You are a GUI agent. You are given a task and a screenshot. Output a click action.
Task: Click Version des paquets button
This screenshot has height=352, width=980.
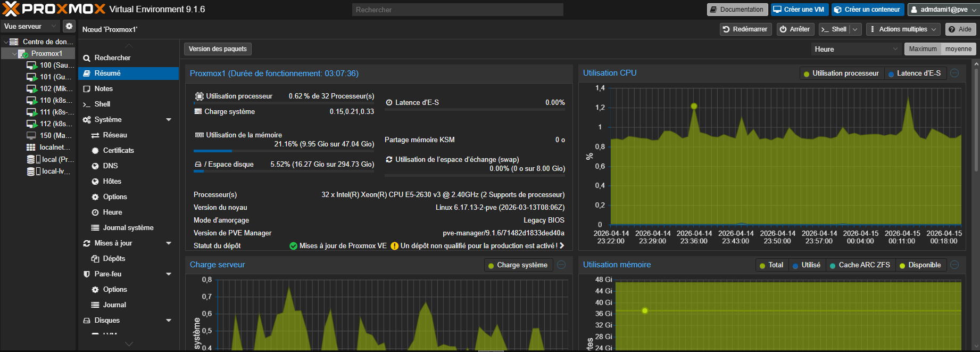click(x=218, y=49)
